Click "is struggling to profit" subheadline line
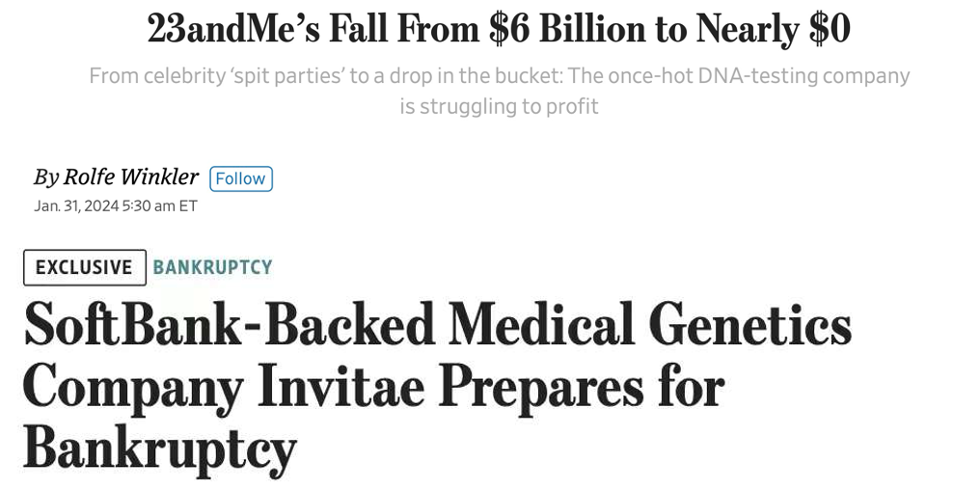980x490 pixels. pos(499,106)
